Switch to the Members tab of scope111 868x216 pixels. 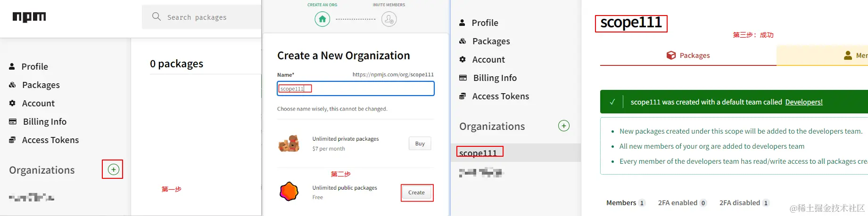822,56
